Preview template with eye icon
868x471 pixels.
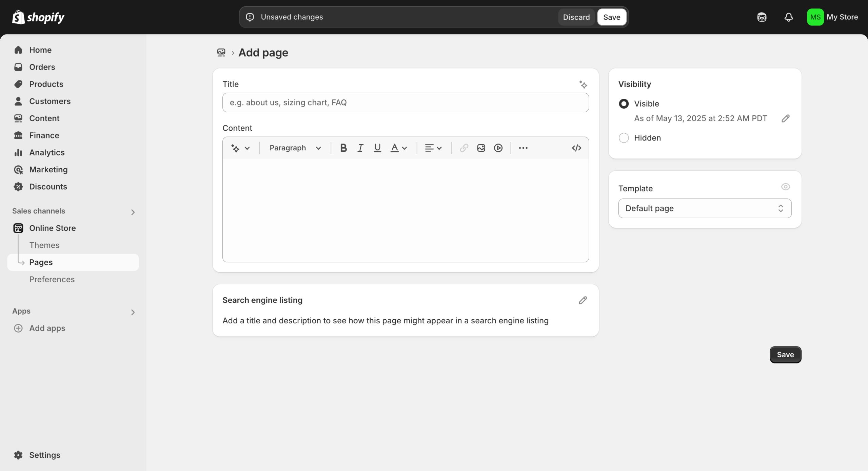coord(785,187)
